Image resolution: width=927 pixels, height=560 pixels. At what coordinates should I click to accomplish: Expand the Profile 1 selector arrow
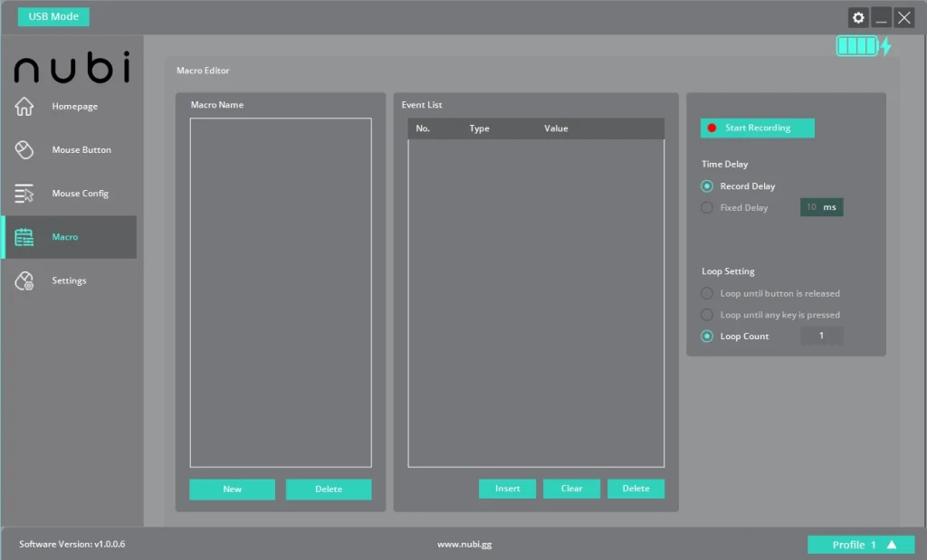click(892, 545)
